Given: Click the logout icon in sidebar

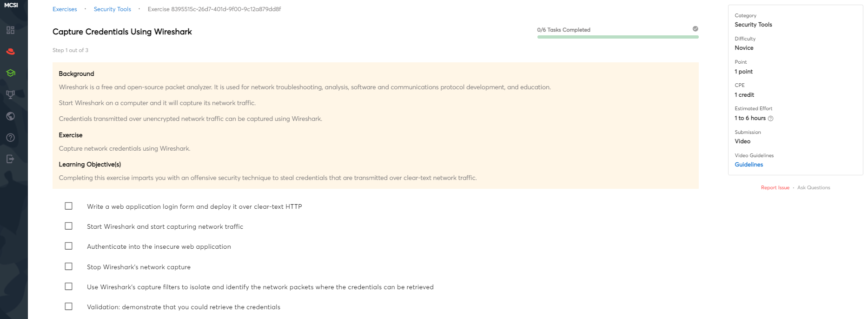Looking at the screenshot, I should 10,159.
